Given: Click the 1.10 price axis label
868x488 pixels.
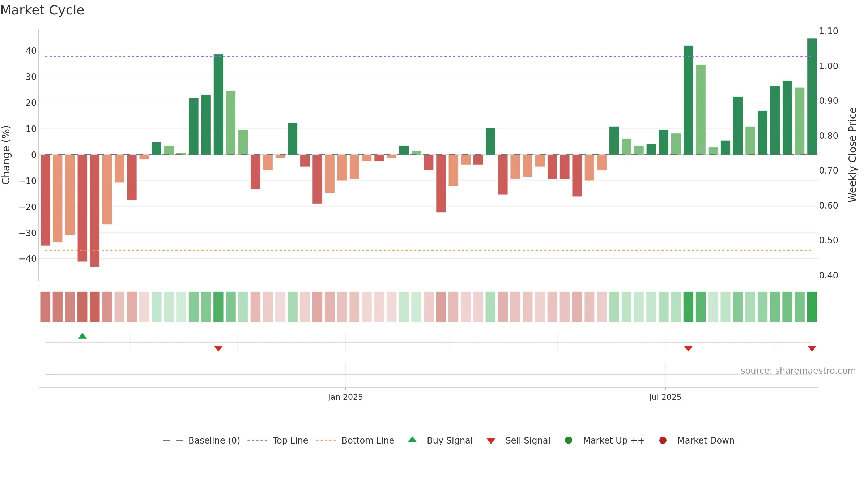Looking at the screenshot, I should (x=829, y=31).
